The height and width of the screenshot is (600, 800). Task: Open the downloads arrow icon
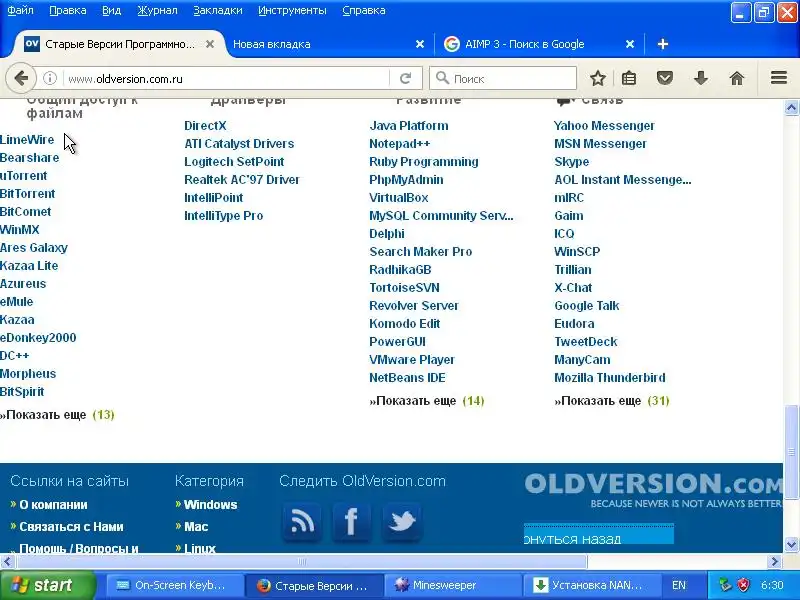pyautogui.click(x=701, y=79)
